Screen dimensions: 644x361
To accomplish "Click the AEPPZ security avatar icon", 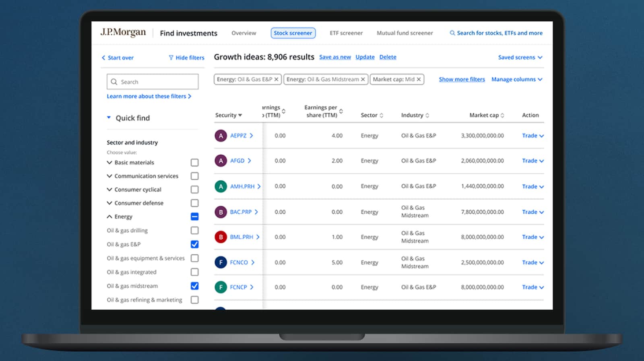I will coord(221,136).
